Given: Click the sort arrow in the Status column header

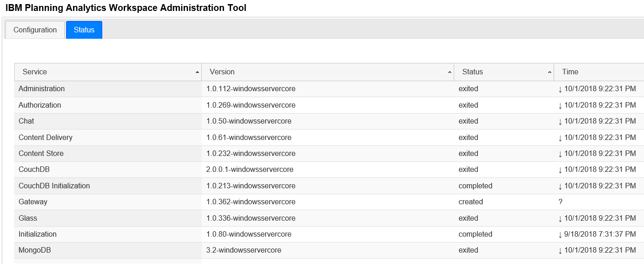Looking at the screenshot, I should click(550, 72).
